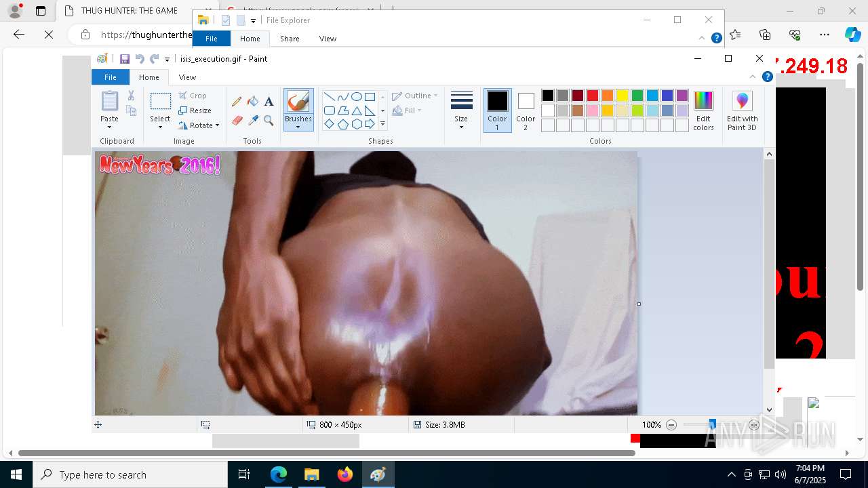The height and width of the screenshot is (488, 868).
Task: Select the Fill with color bucket tool
Action: [253, 102]
